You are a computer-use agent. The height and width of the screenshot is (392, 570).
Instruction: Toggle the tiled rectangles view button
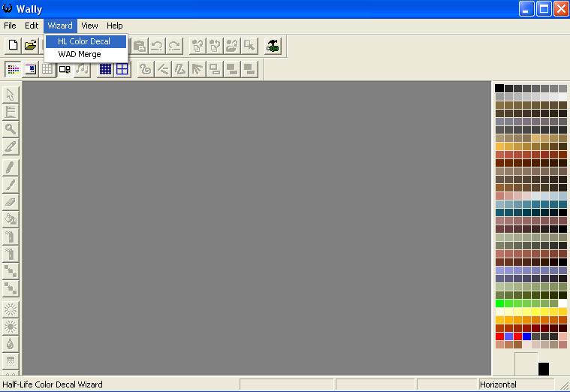click(65, 69)
